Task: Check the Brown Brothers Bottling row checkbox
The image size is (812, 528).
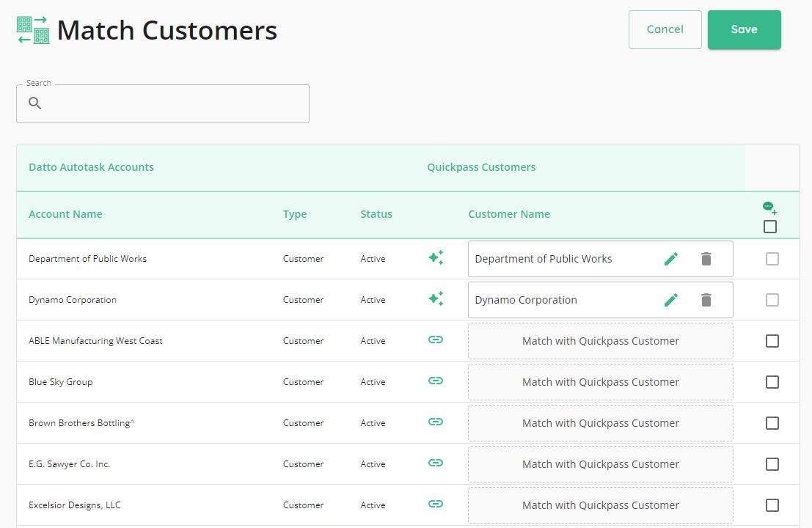Action: coord(772,423)
